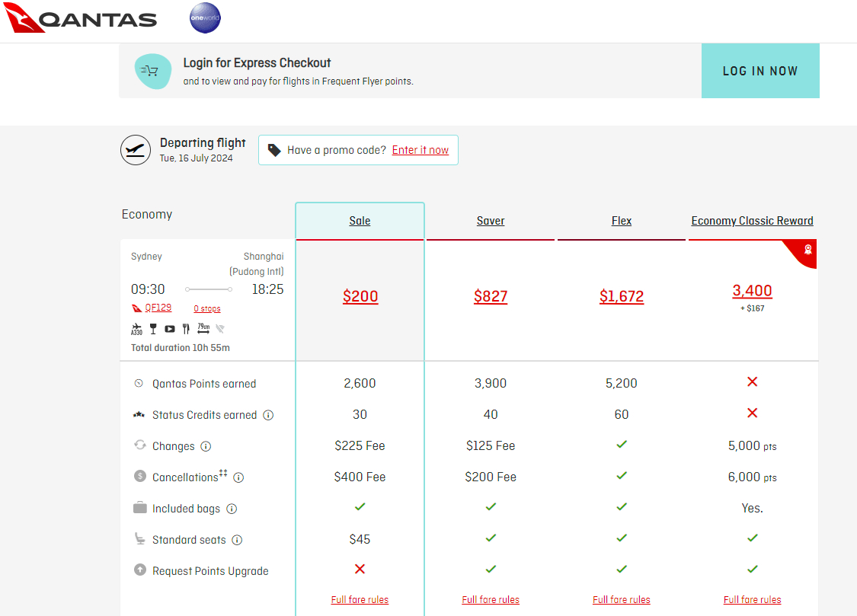This screenshot has height=616, width=857.
Task: Open the '0 stops' link
Action: point(207,308)
